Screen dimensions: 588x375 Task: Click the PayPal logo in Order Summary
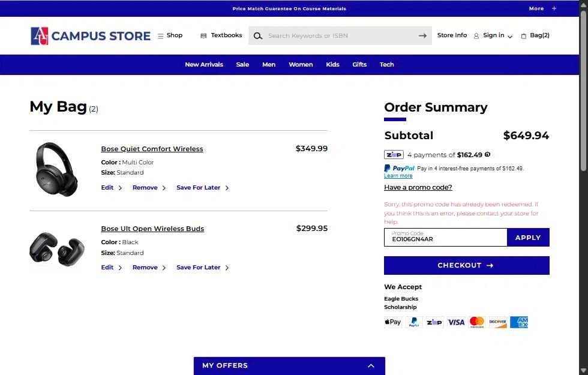pyautogui.click(x=400, y=169)
